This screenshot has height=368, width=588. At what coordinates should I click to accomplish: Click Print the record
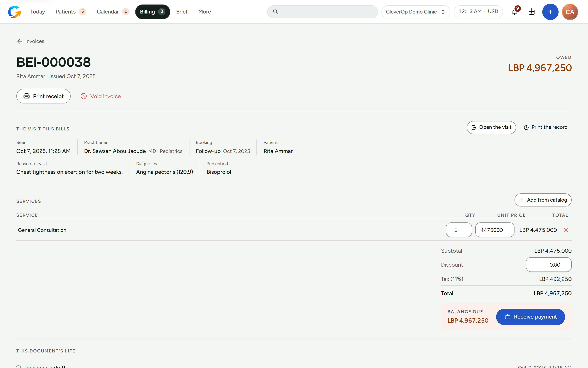(546, 127)
